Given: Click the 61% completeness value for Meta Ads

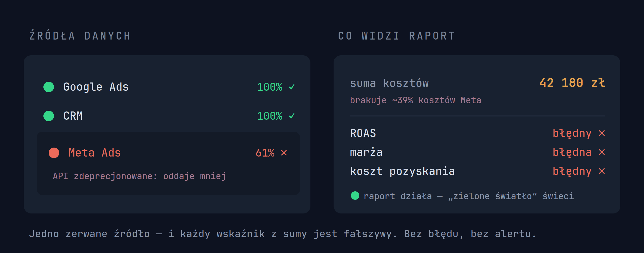Looking at the screenshot, I should click(x=265, y=153).
